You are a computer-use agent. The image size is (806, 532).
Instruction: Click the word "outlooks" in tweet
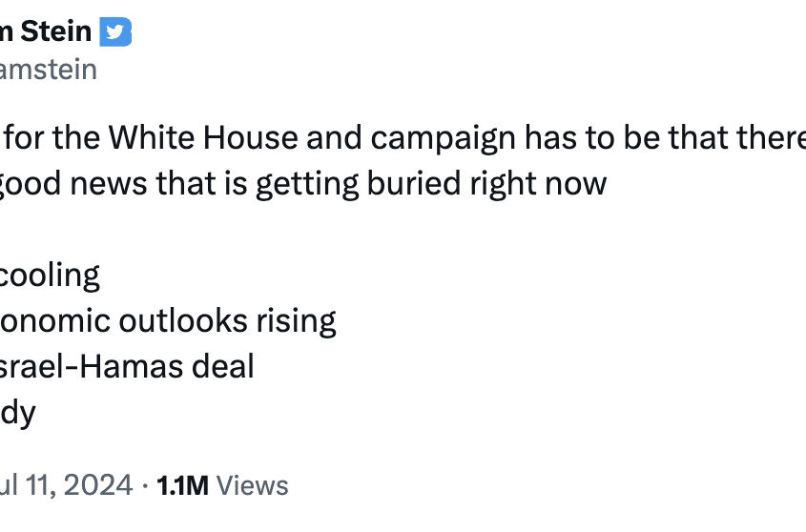[x=182, y=320]
